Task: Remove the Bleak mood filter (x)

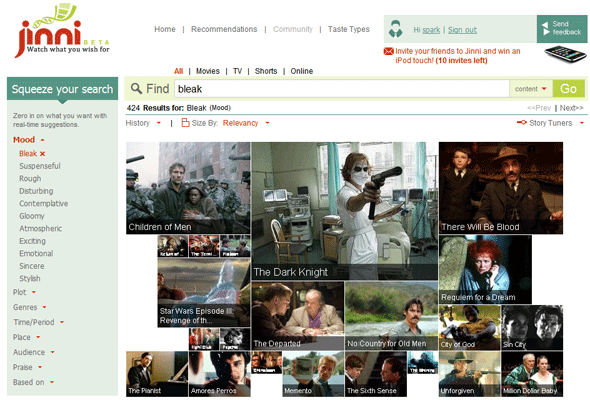Action: (43, 154)
